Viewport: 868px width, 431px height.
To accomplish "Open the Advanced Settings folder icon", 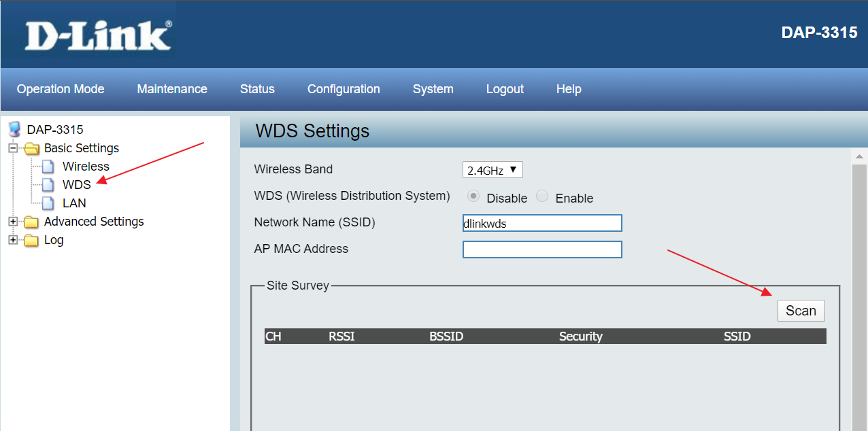I will click(31, 222).
